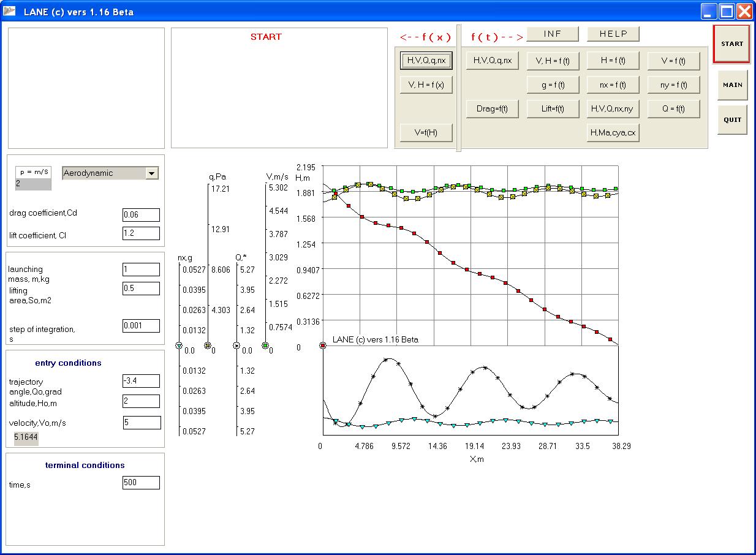
Task: Click the red START button
Action: (x=731, y=44)
